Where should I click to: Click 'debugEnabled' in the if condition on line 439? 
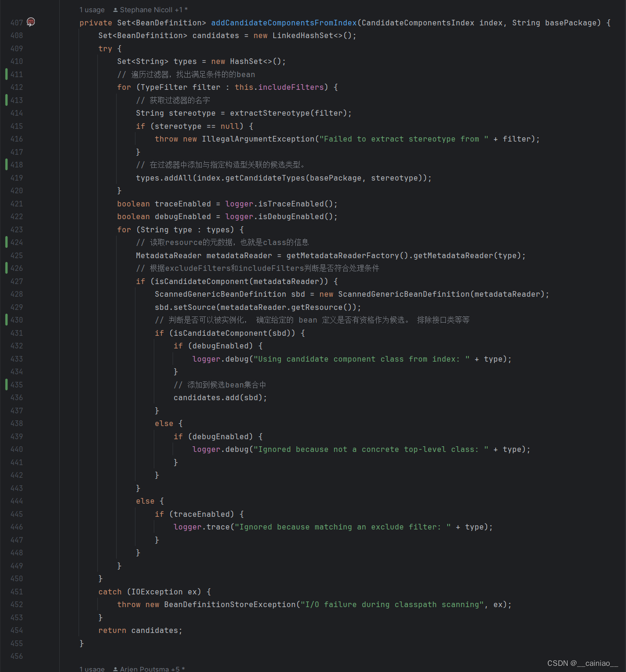point(221,436)
